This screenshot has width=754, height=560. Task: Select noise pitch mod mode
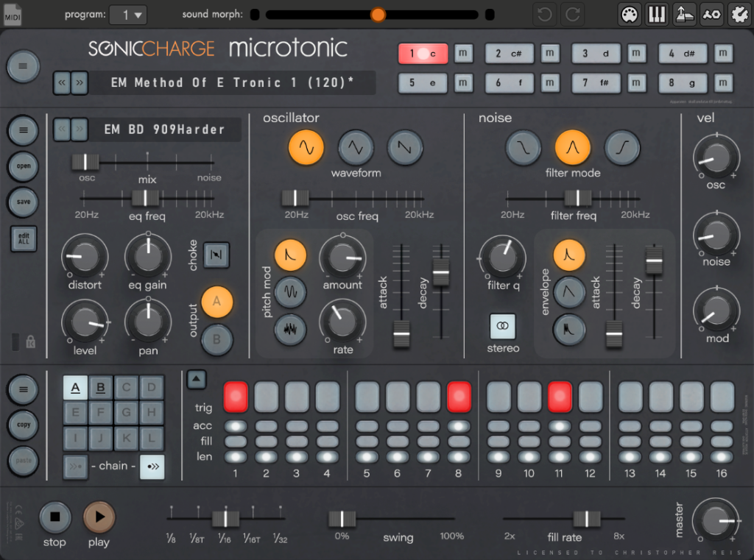click(x=290, y=329)
